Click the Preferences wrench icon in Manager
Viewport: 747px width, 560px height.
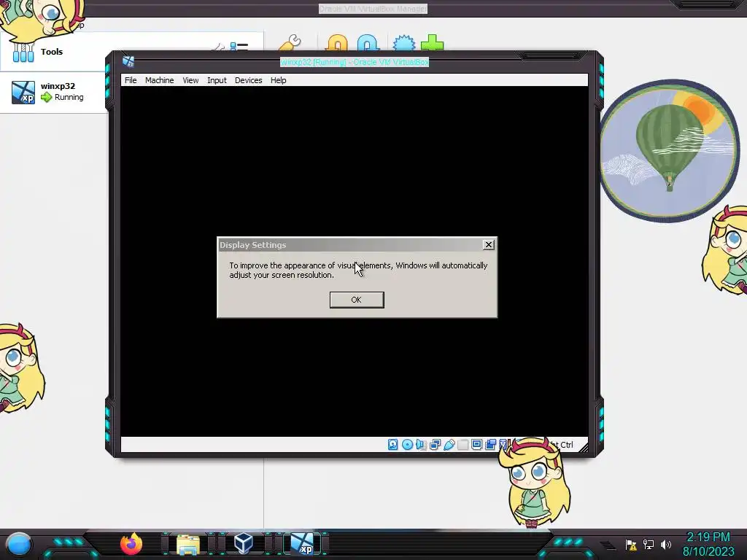click(x=290, y=43)
